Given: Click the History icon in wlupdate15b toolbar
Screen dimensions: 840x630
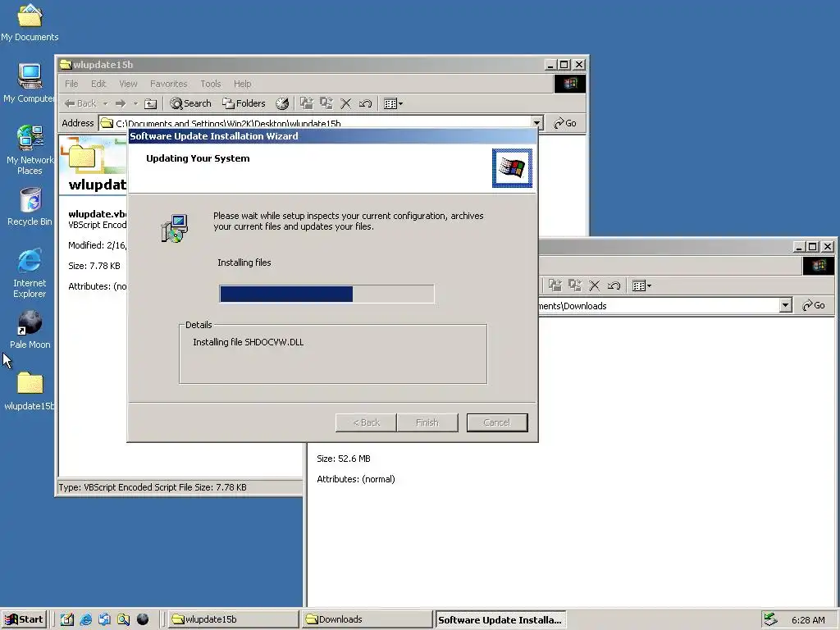Looking at the screenshot, I should (x=282, y=103).
